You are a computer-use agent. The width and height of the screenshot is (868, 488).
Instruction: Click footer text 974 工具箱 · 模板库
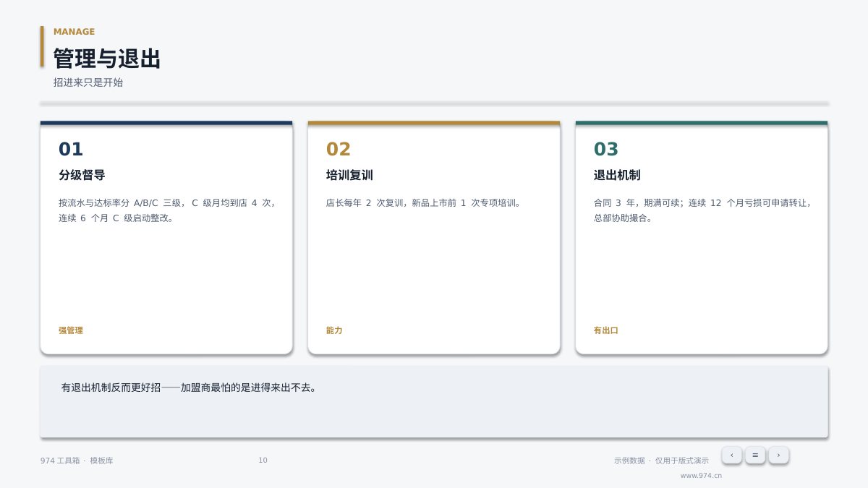77,461
